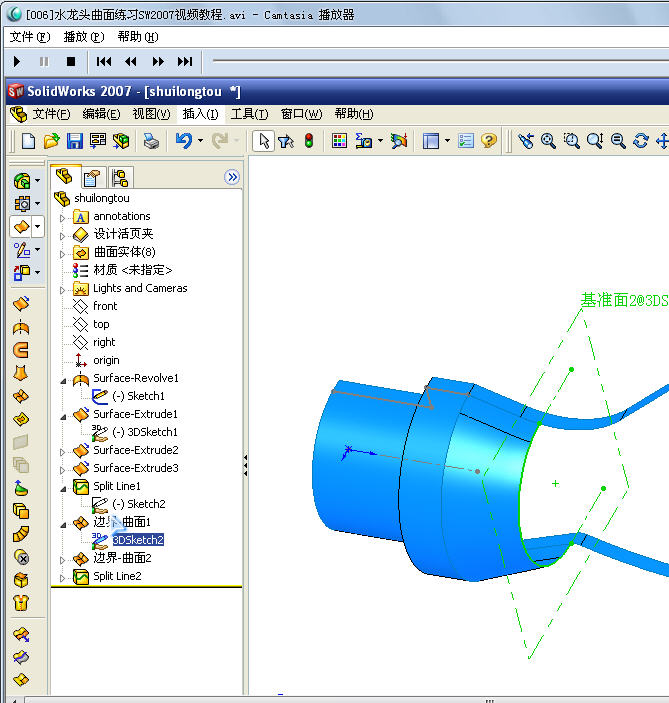Expand the Surface-Extrude2 feature
Viewport: 669px width, 703px height.
pyautogui.click(x=62, y=452)
